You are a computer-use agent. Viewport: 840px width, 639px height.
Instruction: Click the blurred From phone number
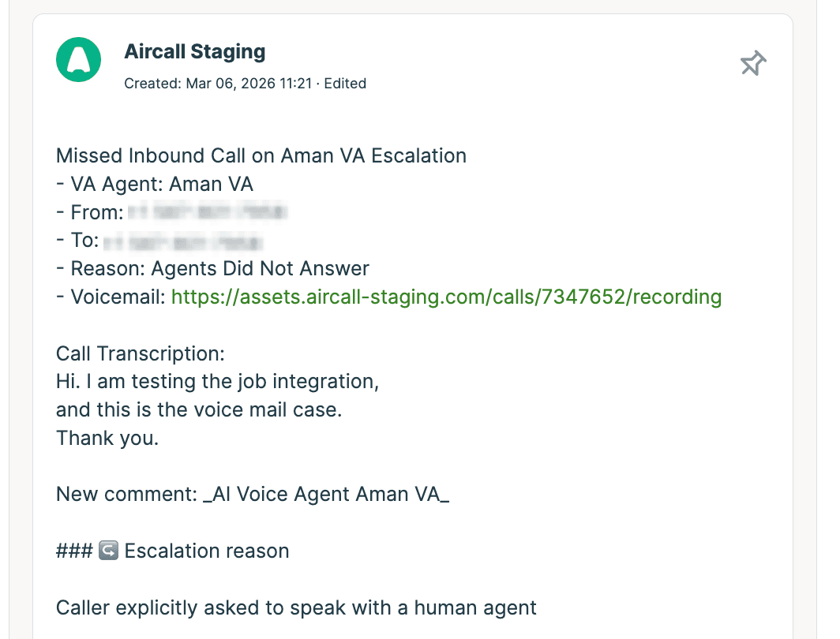(x=207, y=211)
